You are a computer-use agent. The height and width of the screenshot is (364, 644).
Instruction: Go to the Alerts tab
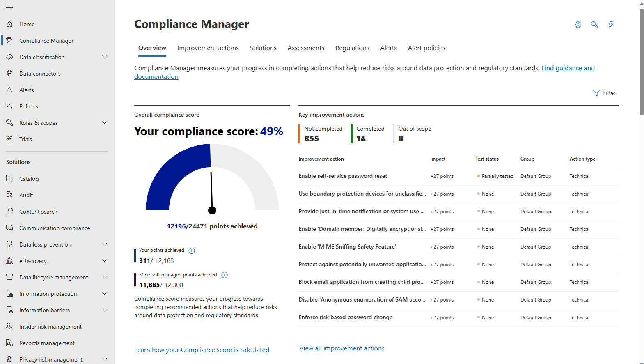pyautogui.click(x=388, y=48)
